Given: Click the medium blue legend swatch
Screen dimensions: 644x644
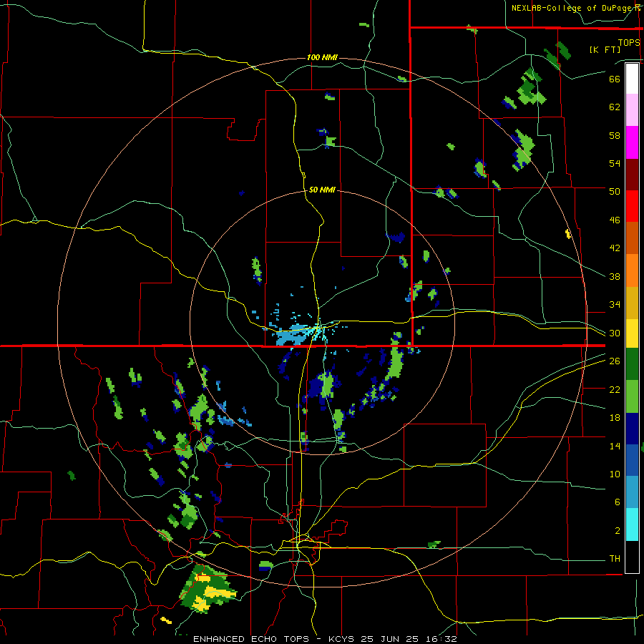Looking at the screenshot, I should (632, 460).
